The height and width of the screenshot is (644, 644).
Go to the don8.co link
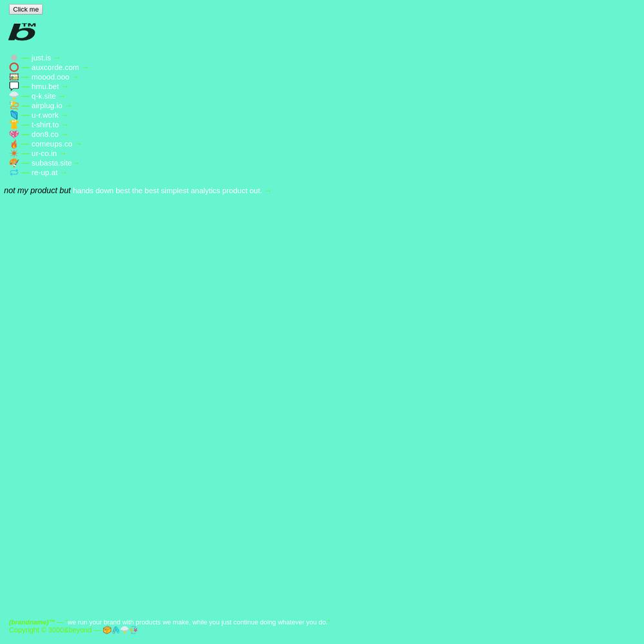click(45, 135)
